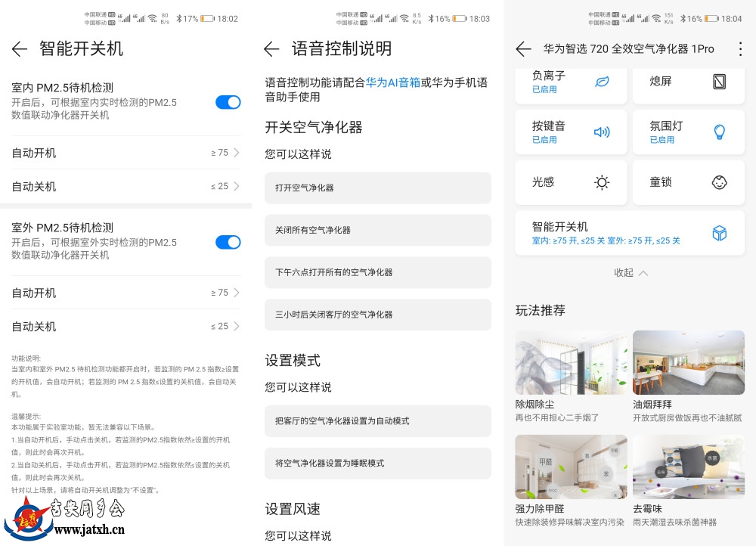Tap Bluetooth icon in 18:04 status bar
This screenshot has width=756, height=546.
683,19
